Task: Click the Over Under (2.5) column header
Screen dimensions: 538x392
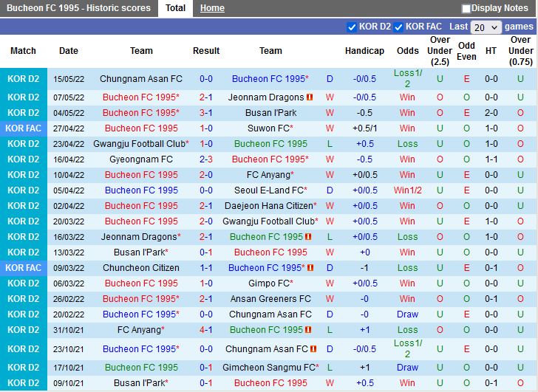Action: click(x=440, y=51)
